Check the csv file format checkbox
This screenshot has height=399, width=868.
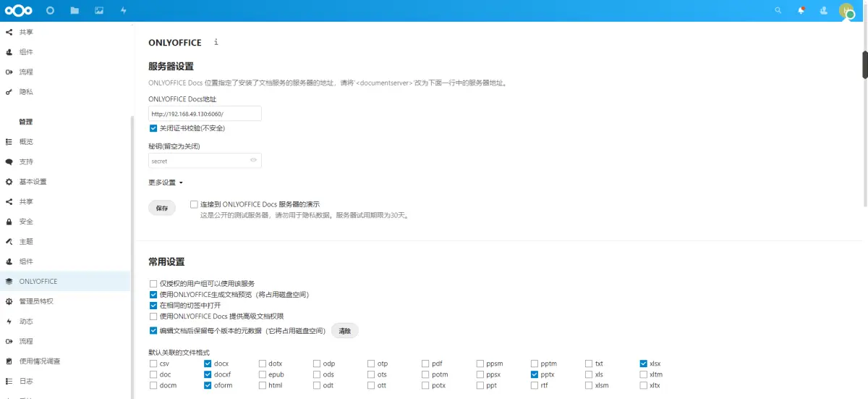click(153, 364)
